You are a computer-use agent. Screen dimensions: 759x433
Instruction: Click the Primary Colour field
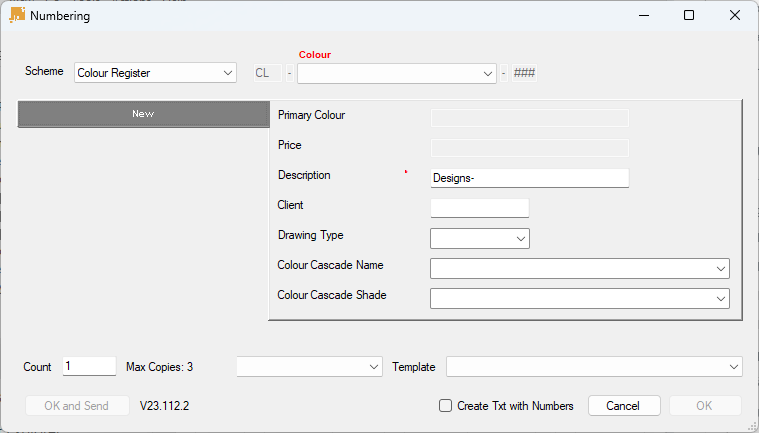[x=530, y=118]
